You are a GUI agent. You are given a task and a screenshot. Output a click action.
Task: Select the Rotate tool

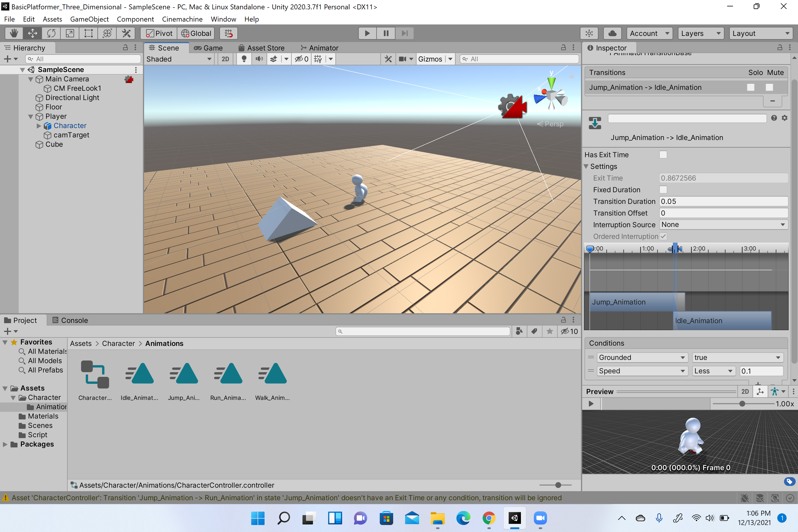[x=51, y=33]
